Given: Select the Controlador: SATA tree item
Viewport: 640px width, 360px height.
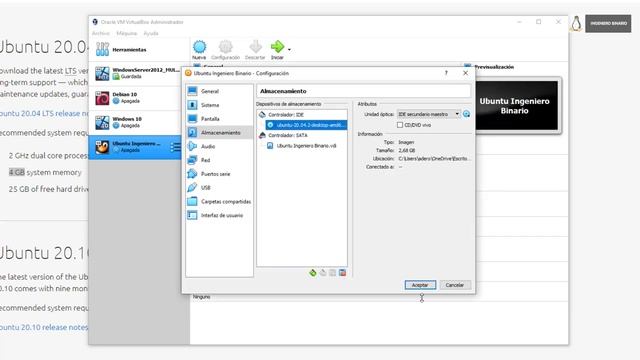Looking at the screenshot, I should [288, 135].
